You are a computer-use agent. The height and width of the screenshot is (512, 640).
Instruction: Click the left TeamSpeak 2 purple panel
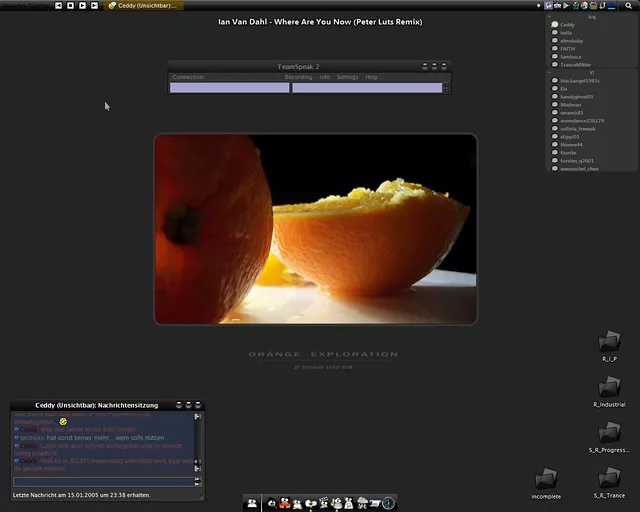click(x=229, y=88)
